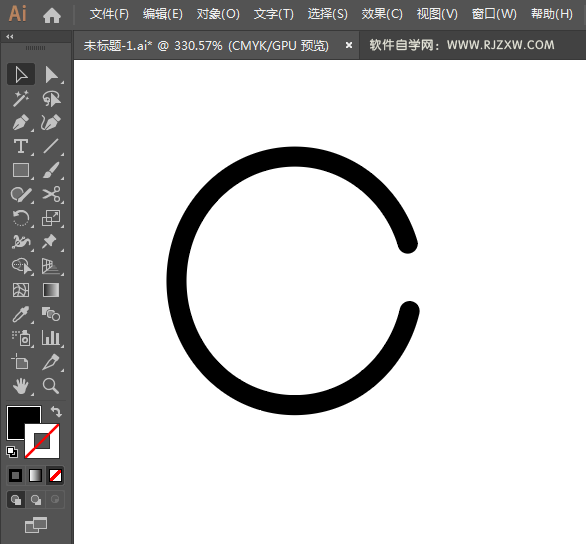Open the 窗口(W) menu
Viewport: 586px width, 544px height.
[494, 14]
